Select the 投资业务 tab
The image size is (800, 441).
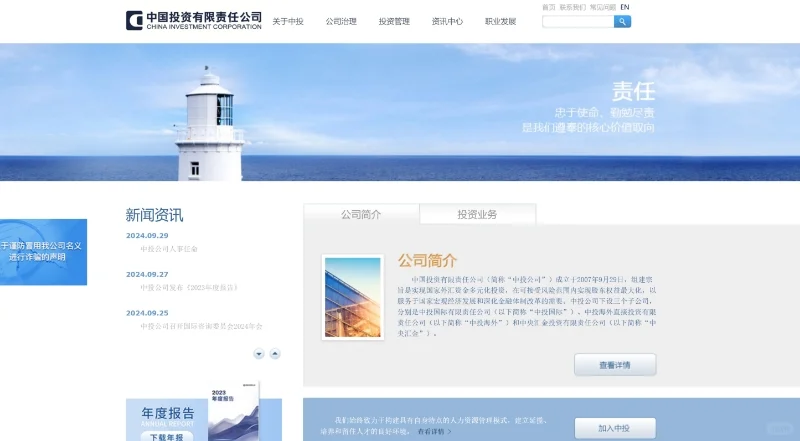point(478,214)
